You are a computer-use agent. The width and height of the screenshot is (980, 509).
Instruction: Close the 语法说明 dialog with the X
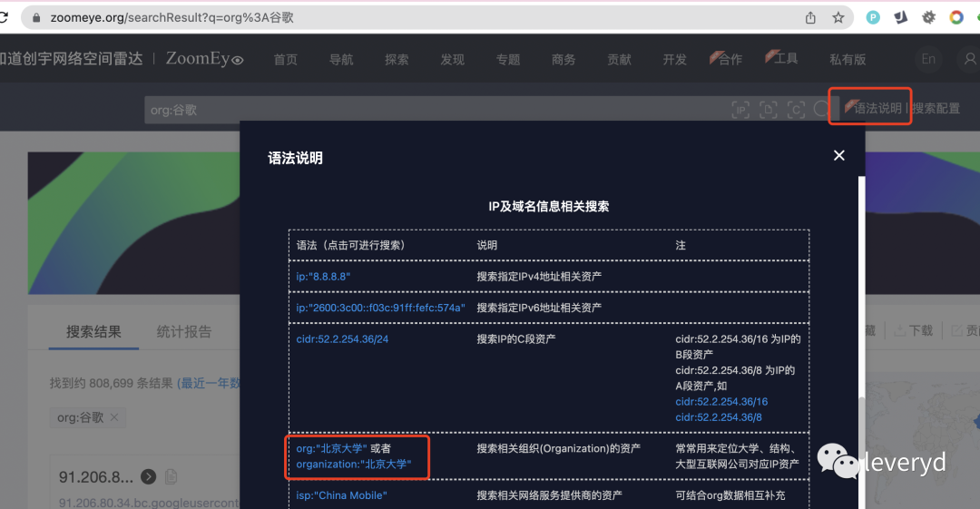pyautogui.click(x=838, y=155)
